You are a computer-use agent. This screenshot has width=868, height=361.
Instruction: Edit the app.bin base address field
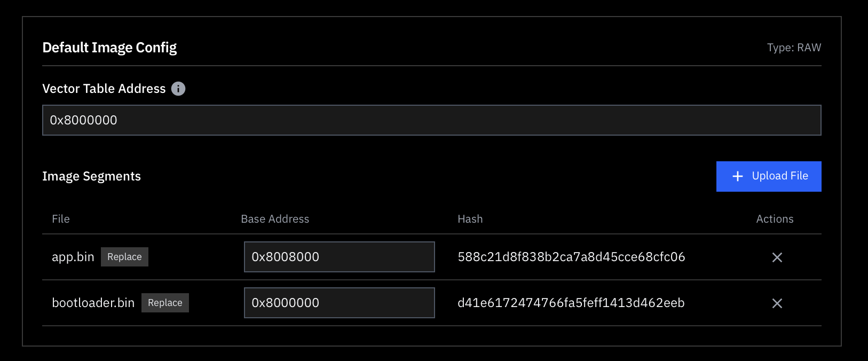tap(339, 257)
